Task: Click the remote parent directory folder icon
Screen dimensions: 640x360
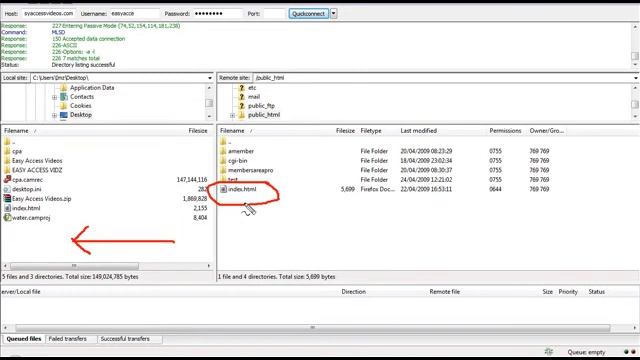Action: coord(223,142)
